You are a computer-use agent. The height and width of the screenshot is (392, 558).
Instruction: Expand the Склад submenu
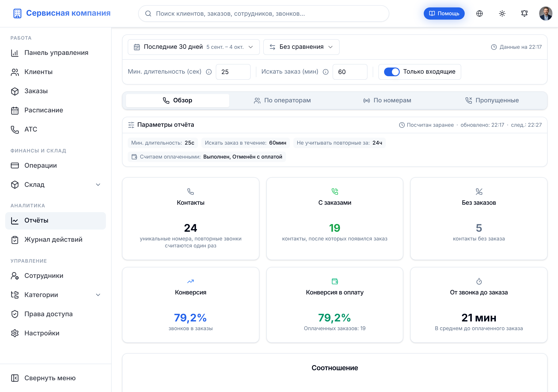[98, 185]
